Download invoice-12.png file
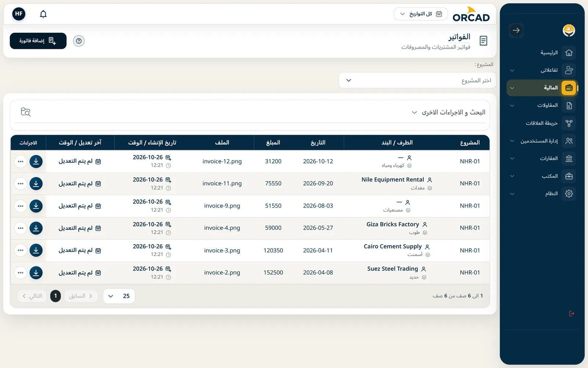The height and width of the screenshot is (368, 588). click(36, 161)
